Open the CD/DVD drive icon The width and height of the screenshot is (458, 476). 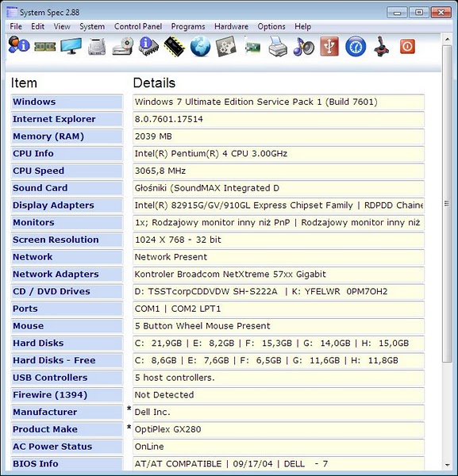pyautogui.click(x=123, y=46)
